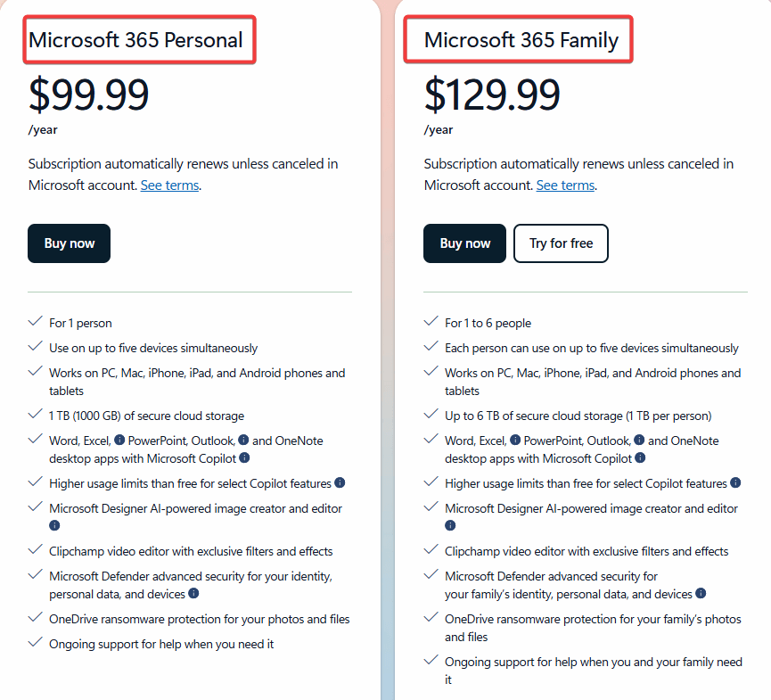
Task: Open Microsoft Copilot info icon in Family plan
Action: [x=640, y=458]
